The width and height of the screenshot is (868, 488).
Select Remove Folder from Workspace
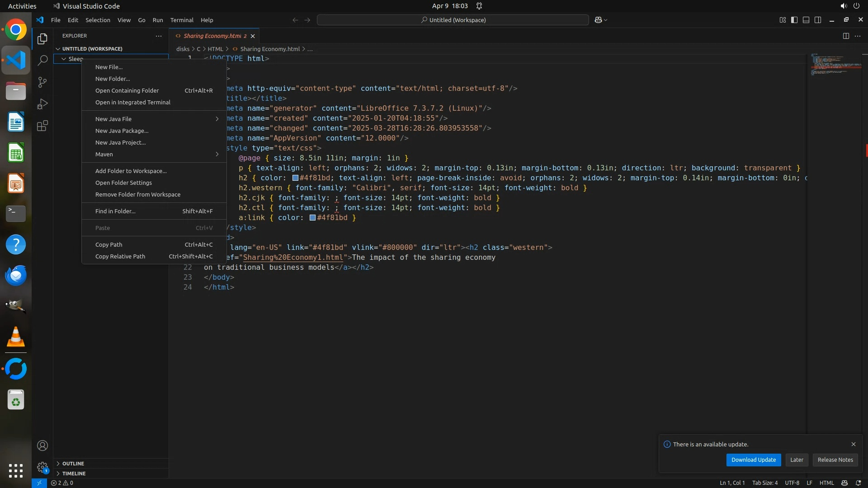(x=138, y=194)
